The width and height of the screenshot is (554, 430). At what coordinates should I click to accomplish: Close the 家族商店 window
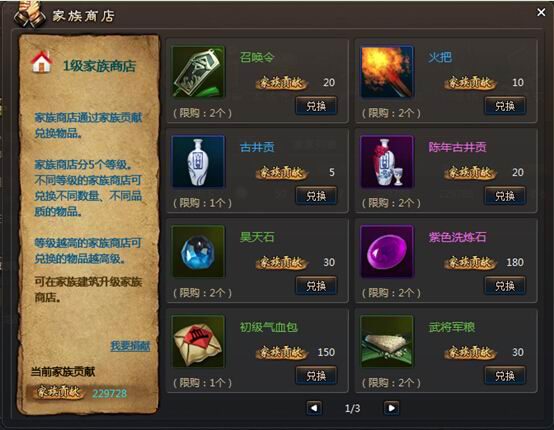[x=541, y=12]
